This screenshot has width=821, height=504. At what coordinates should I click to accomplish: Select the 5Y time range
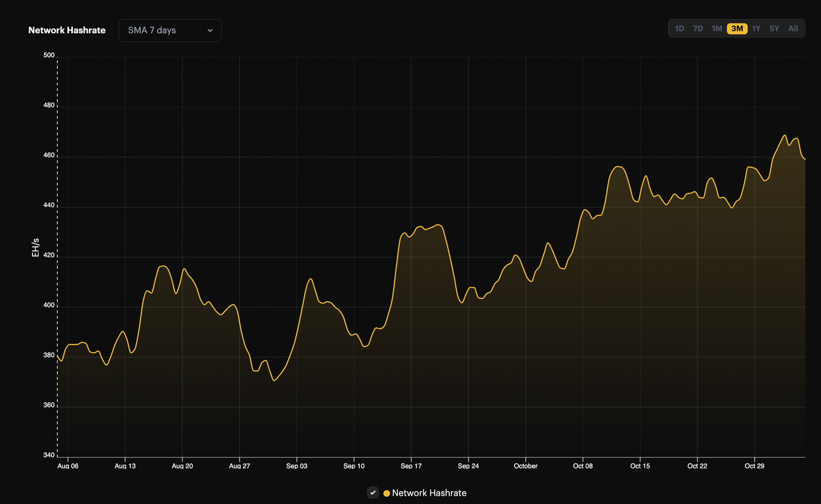click(774, 28)
